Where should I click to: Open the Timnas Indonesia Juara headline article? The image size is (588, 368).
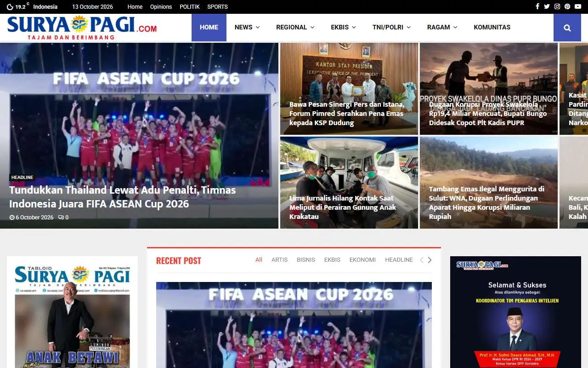[x=123, y=197]
